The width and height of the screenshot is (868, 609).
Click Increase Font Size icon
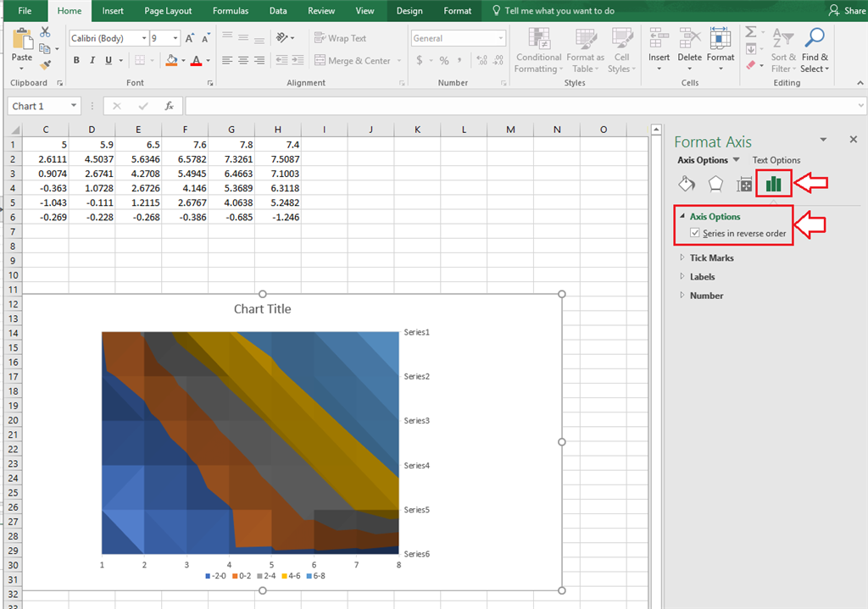click(189, 38)
